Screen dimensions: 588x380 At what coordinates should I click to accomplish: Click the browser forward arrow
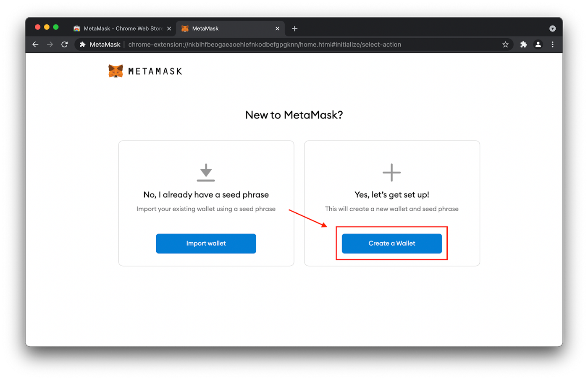coord(50,45)
